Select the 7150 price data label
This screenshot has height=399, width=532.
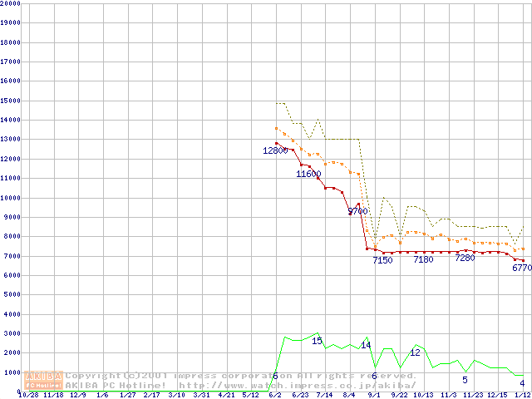[382, 260]
